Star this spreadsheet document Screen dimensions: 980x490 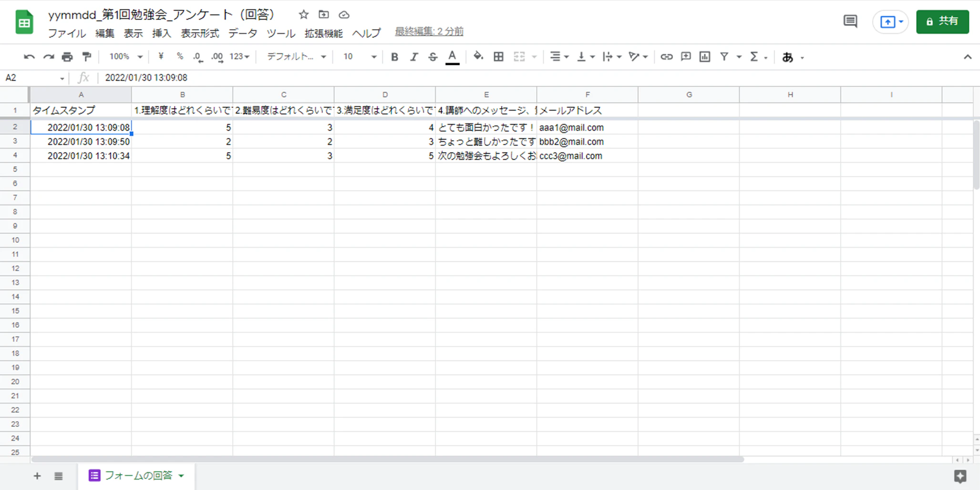303,15
